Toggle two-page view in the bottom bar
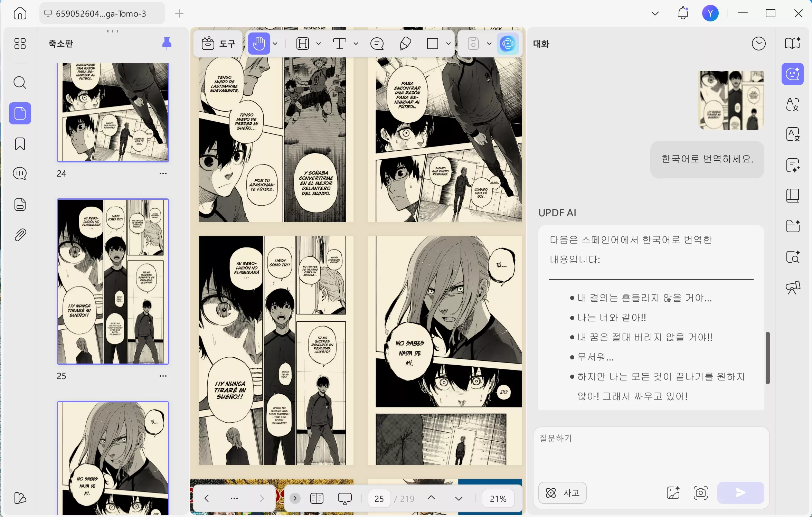The width and height of the screenshot is (812, 517). point(316,498)
